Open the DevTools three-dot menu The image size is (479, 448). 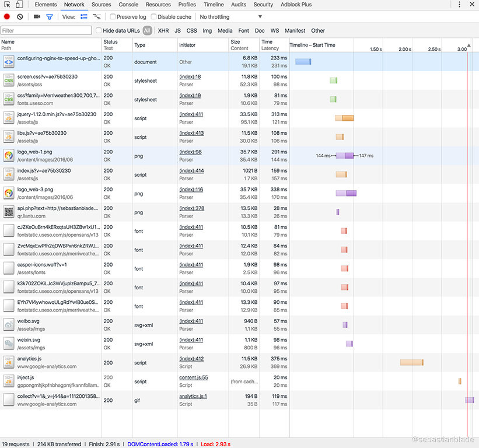coord(459,5)
